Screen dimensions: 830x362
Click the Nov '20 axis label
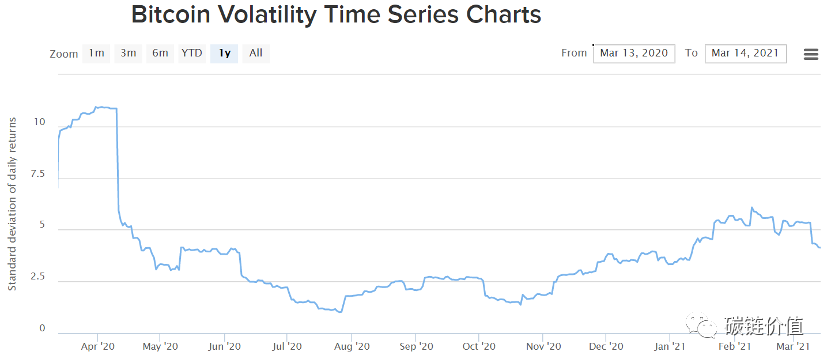click(543, 347)
